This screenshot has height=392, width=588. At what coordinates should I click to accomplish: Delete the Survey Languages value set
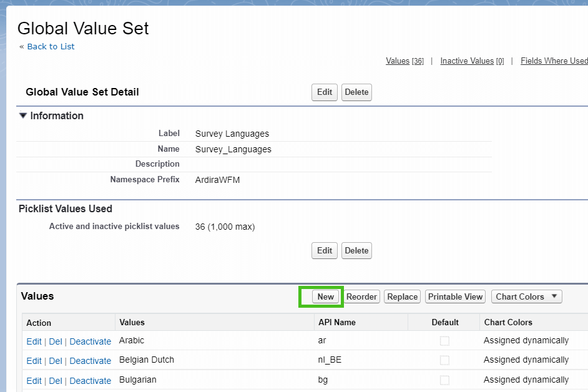356,92
